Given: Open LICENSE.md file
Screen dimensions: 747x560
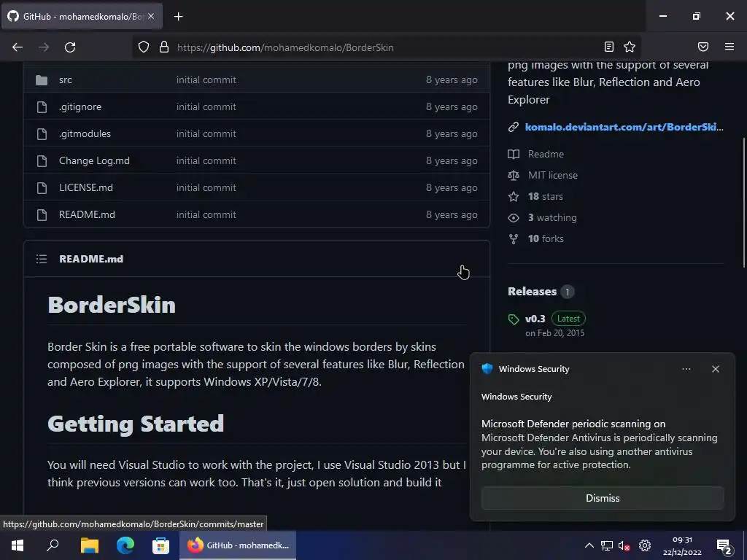Looking at the screenshot, I should pos(86,187).
